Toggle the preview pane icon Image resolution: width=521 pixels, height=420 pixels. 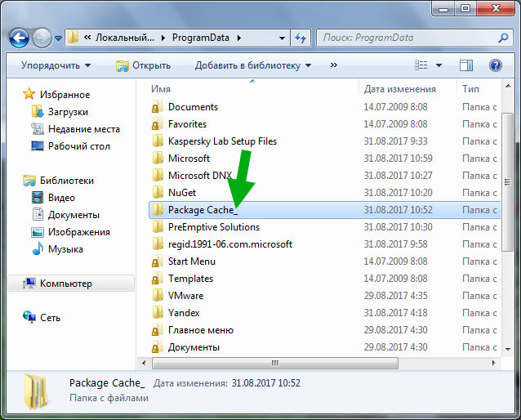tap(465, 65)
